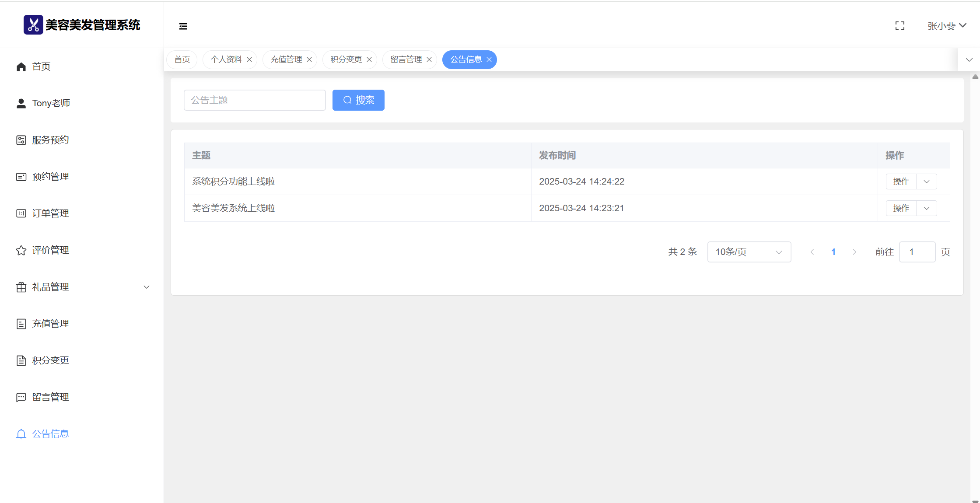Click the 评价管理 star icon
Screen dimensions: 980x503
(x=21, y=250)
